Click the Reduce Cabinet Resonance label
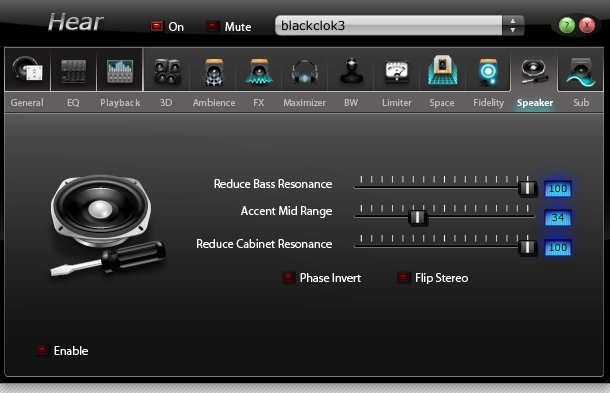This screenshot has height=393, width=610. coord(264,244)
